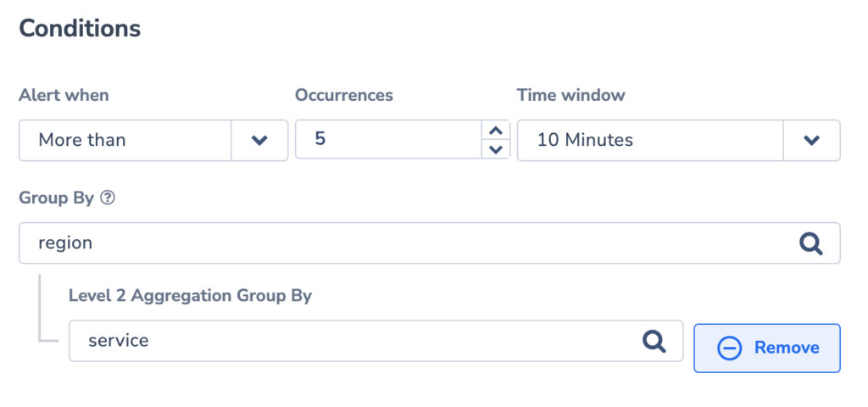This screenshot has width=868, height=407.
Task: Open the '10 Minutes' selection box
Action: (x=678, y=141)
